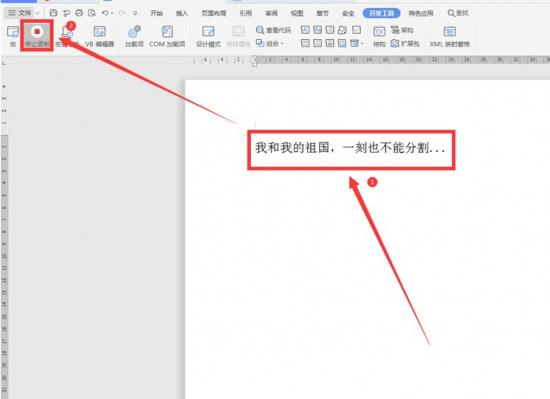Insert drop-down list content control icon
The width and height of the screenshot is (550, 399).
point(317,43)
